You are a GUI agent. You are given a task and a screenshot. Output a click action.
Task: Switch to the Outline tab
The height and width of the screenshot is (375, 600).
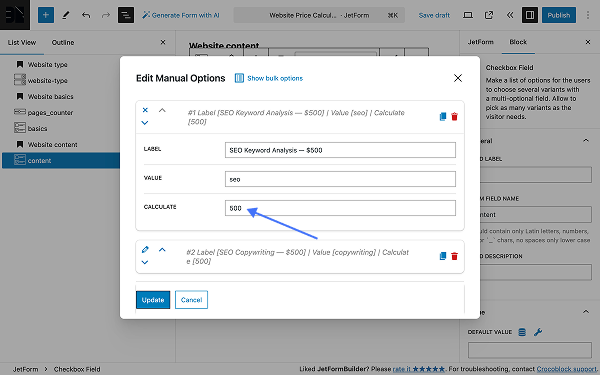tap(63, 42)
